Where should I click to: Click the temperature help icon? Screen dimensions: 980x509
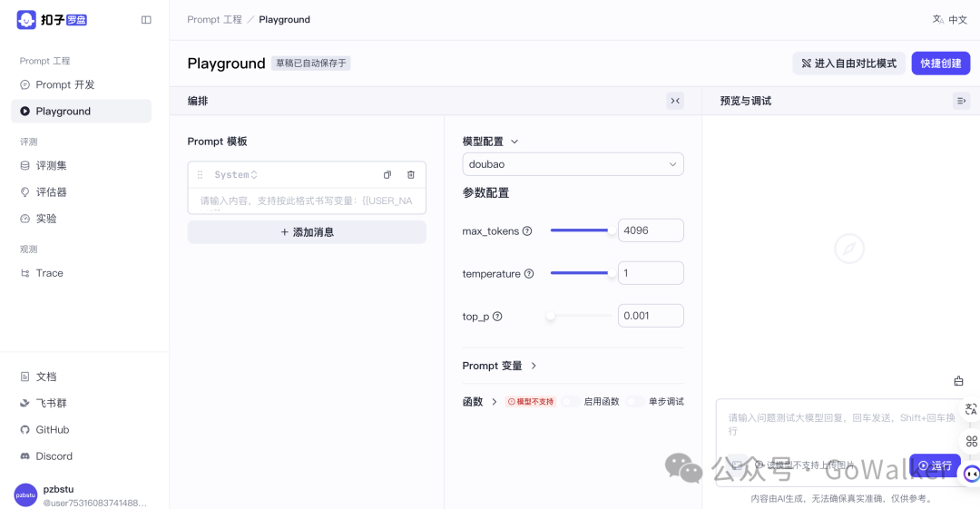[x=529, y=274]
